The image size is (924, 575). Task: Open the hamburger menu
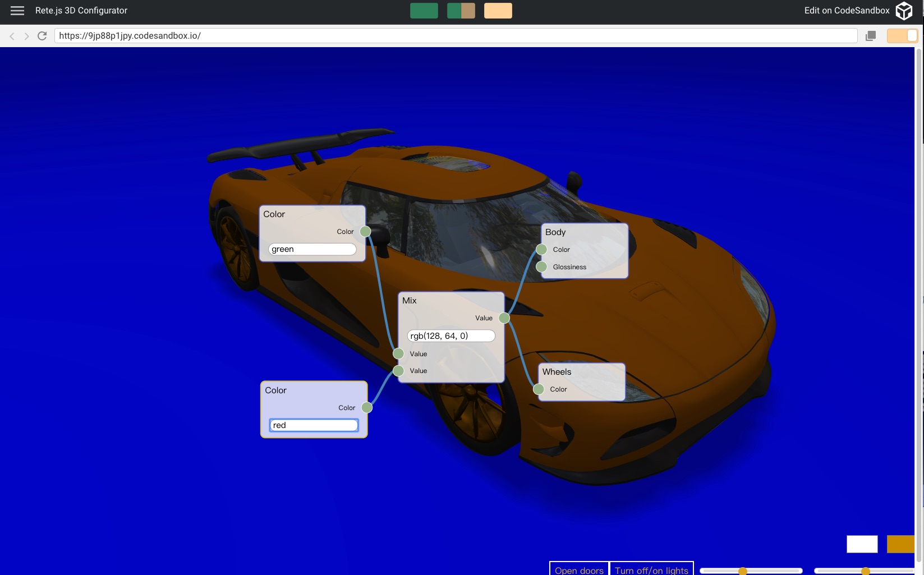(17, 10)
